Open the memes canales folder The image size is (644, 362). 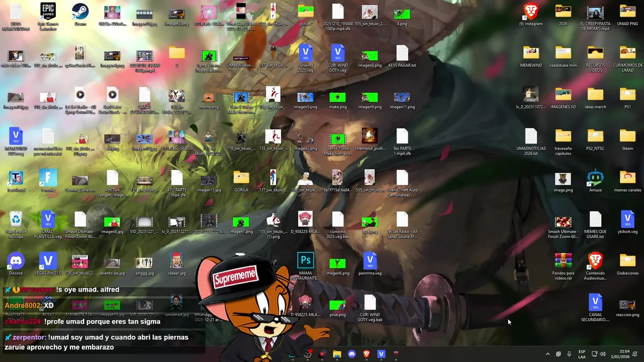pos(627,181)
